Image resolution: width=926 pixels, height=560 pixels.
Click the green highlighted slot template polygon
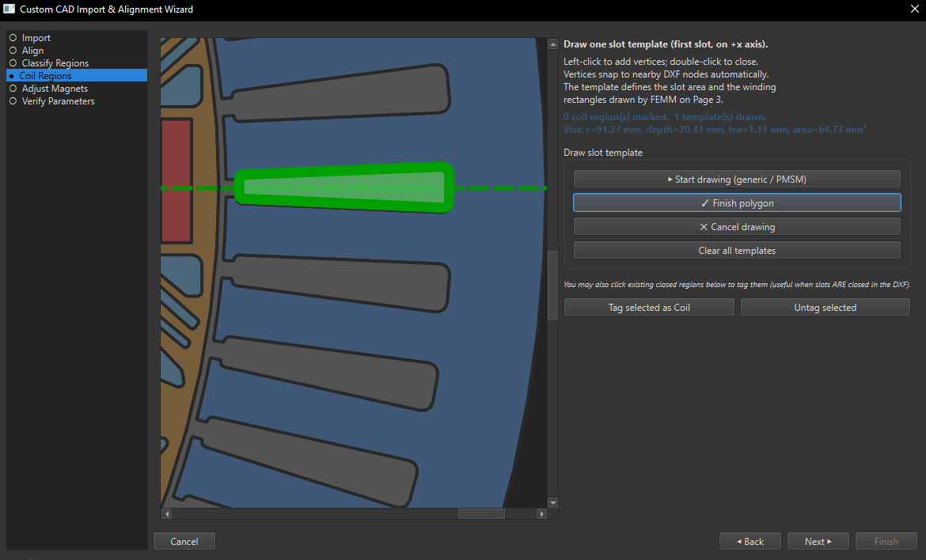344,187
